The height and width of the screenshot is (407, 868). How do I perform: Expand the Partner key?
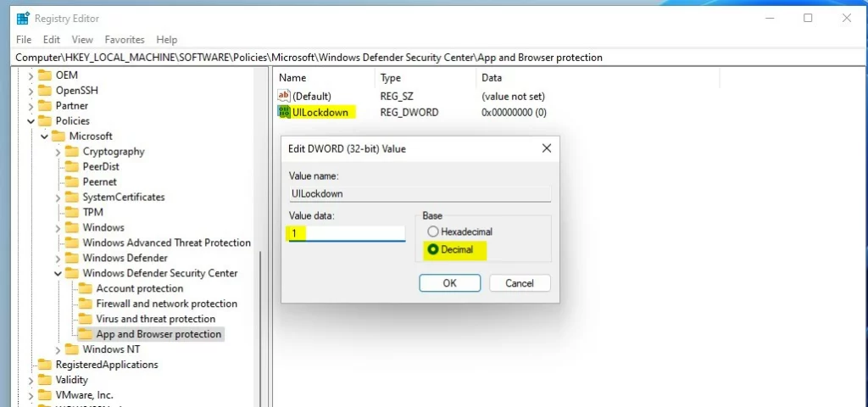(31, 106)
